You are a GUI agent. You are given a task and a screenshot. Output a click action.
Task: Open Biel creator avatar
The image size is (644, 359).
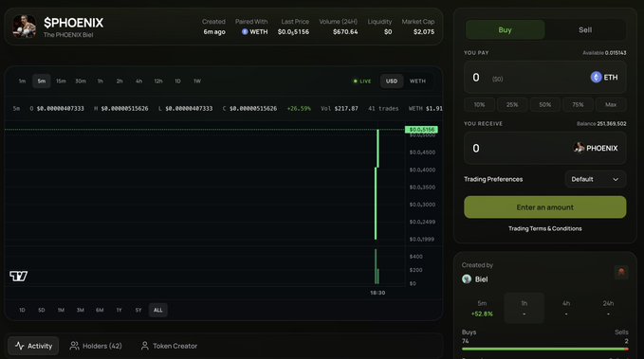click(x=467, y=279)
